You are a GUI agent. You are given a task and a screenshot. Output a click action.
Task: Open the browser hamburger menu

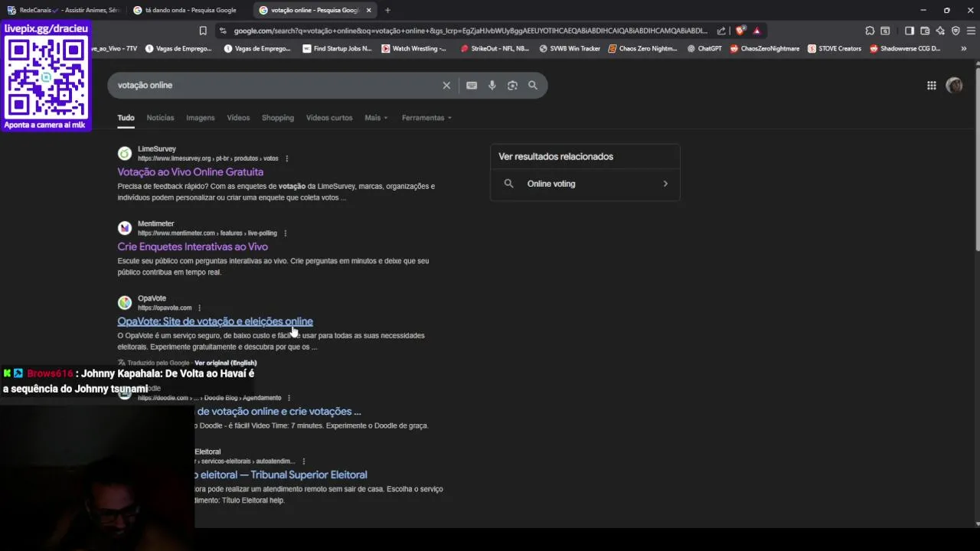click(x=971, y=31)
